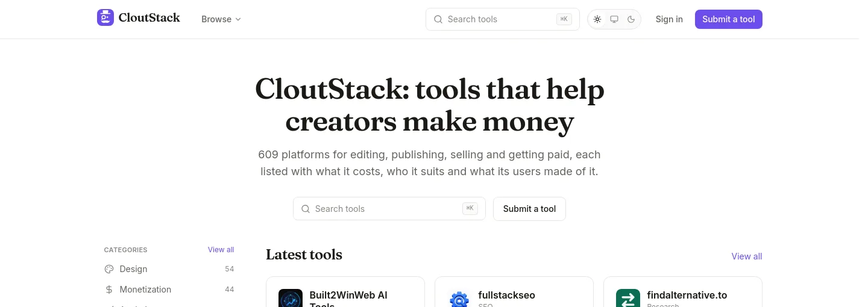The height and width of the screenshot is (307, 868).
Task: Focus the header Search tools field
Action: coord(503,19)
